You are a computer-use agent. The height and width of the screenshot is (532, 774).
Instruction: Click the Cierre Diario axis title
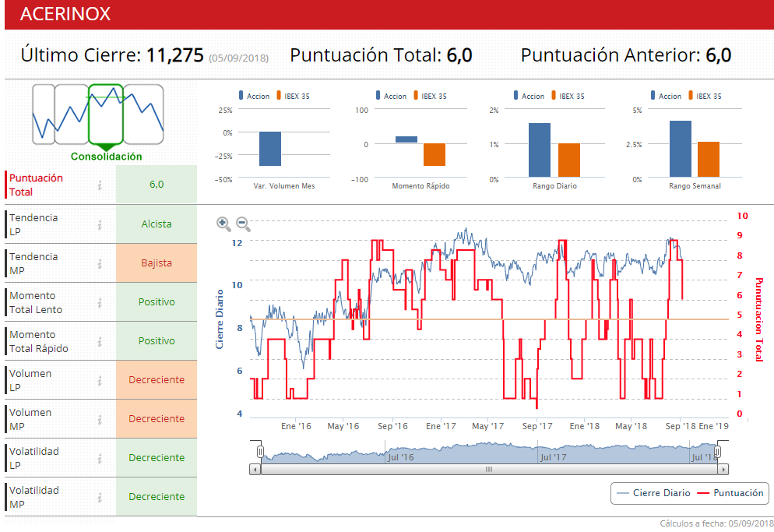tap(220, 319)
